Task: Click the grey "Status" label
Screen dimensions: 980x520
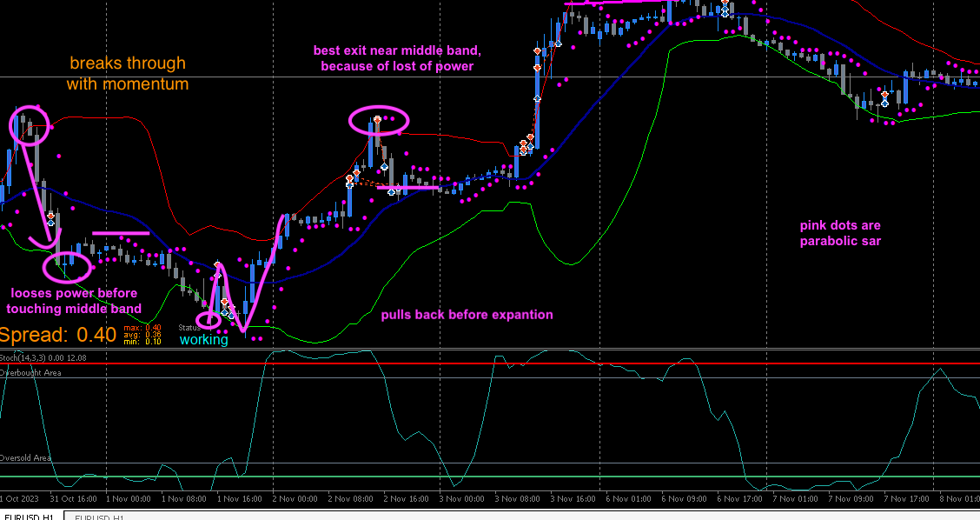Action: coord(189,328)
